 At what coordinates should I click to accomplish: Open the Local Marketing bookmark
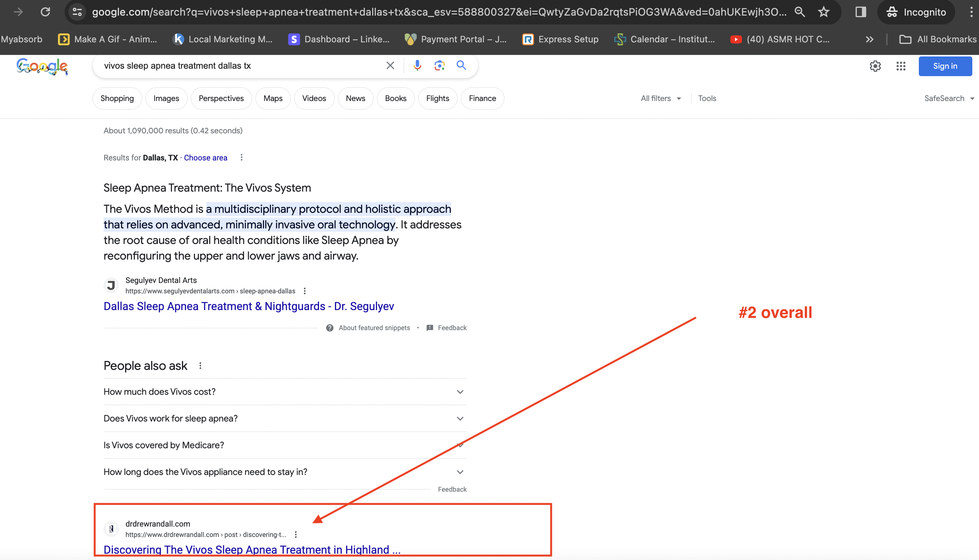[223, 39]
